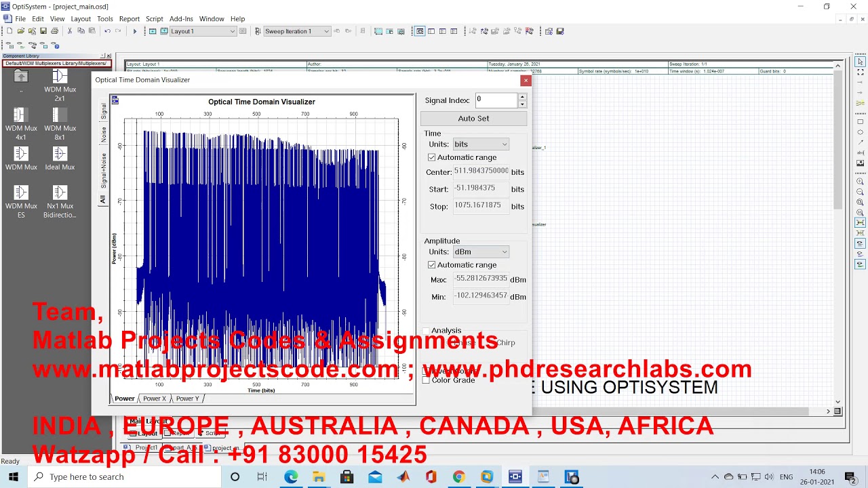Screen dimensions: 868x488
Task: Open the WDM Mux 8x1 component
Action: click(60, 124)
